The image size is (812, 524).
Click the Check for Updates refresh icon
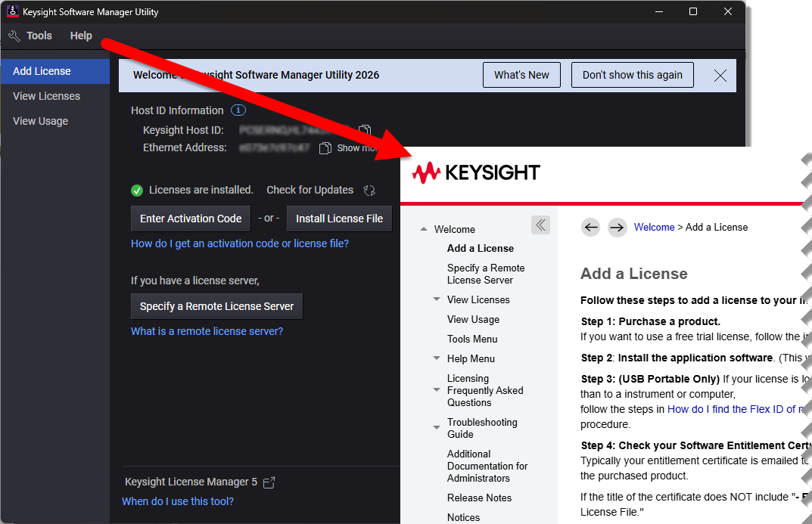369,191
